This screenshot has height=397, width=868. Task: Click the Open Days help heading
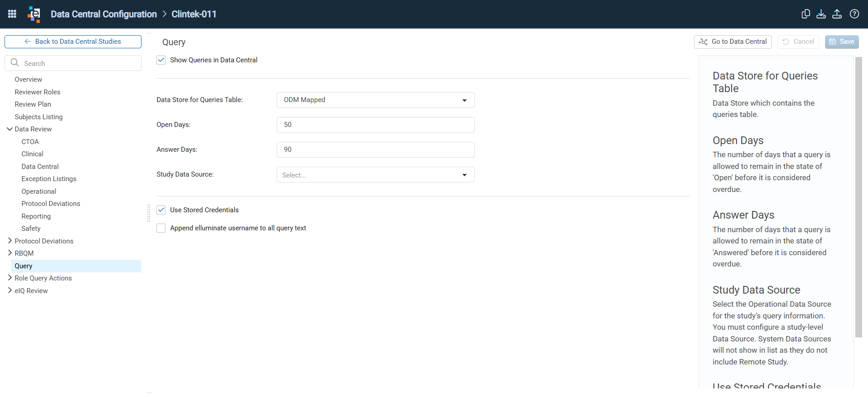[738, 140]
